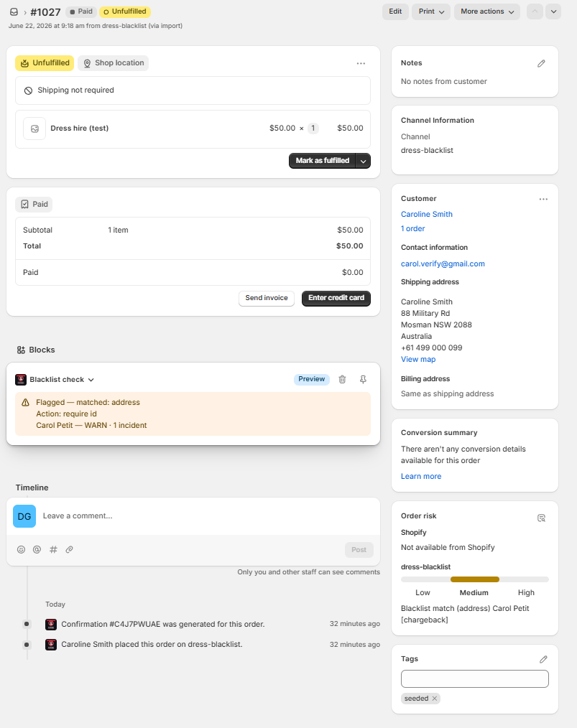Click the dress-blacklist channel value

(x=427, y=151)
